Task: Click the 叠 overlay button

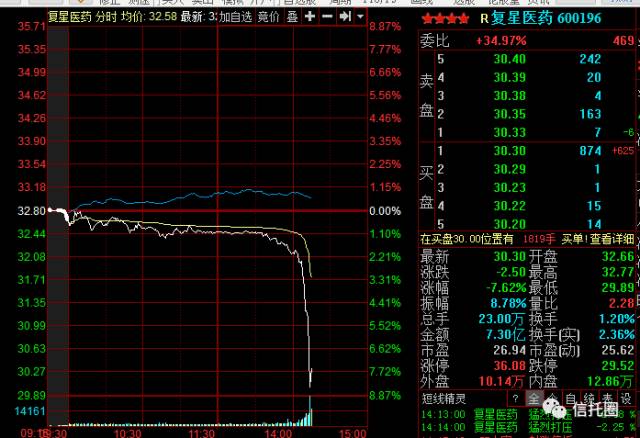Action: [292, 17]
